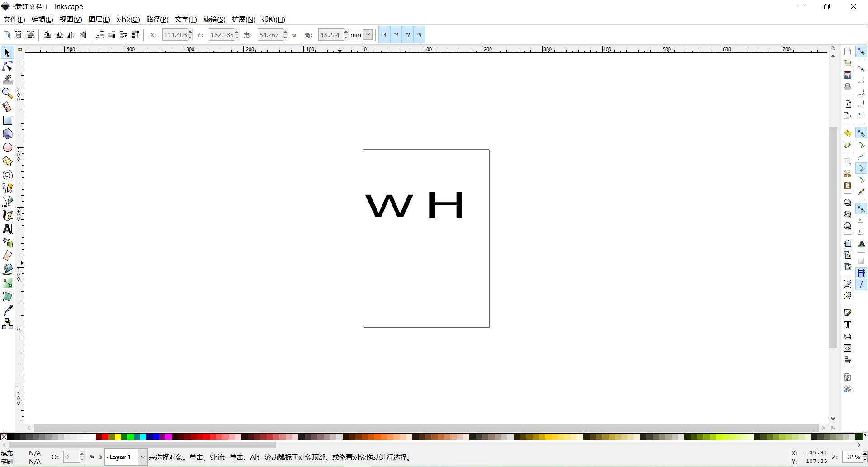The image size is (868, 467).
Task: Toggle Layer 1 visibility eye
Action: coord(92,457)
